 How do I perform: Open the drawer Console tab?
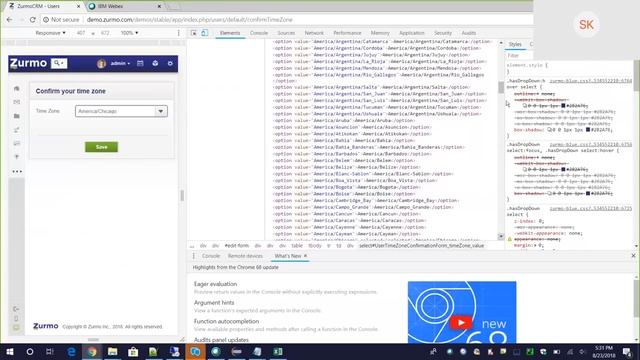click(x=211, y=256)
